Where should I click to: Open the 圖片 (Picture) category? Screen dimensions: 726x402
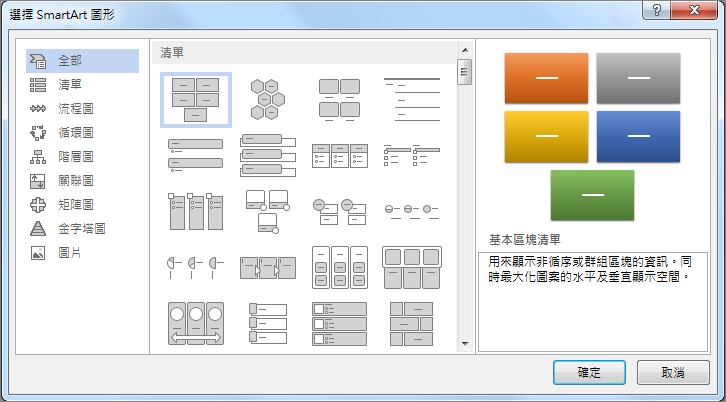(82, 253)
